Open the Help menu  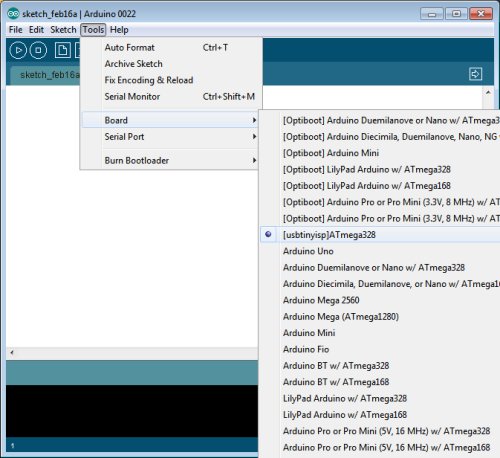click(119, 30)
